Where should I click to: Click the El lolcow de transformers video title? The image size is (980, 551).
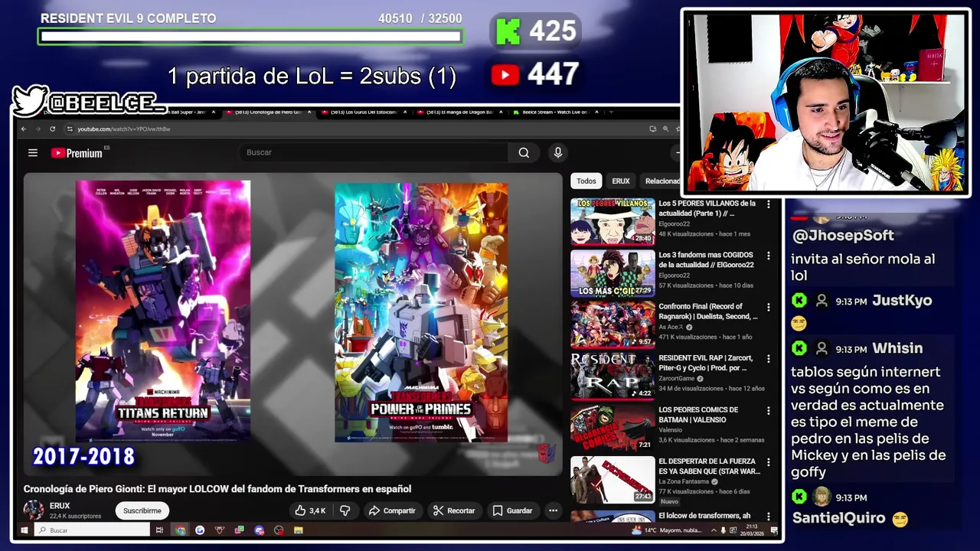point(704,516)
